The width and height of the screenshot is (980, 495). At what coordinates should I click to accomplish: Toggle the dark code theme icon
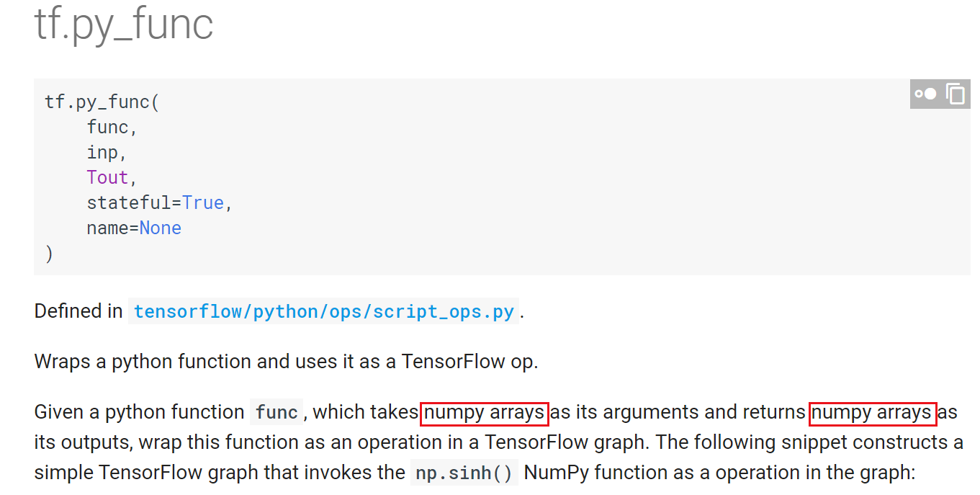pyautogui.click(x=925, y=94)
